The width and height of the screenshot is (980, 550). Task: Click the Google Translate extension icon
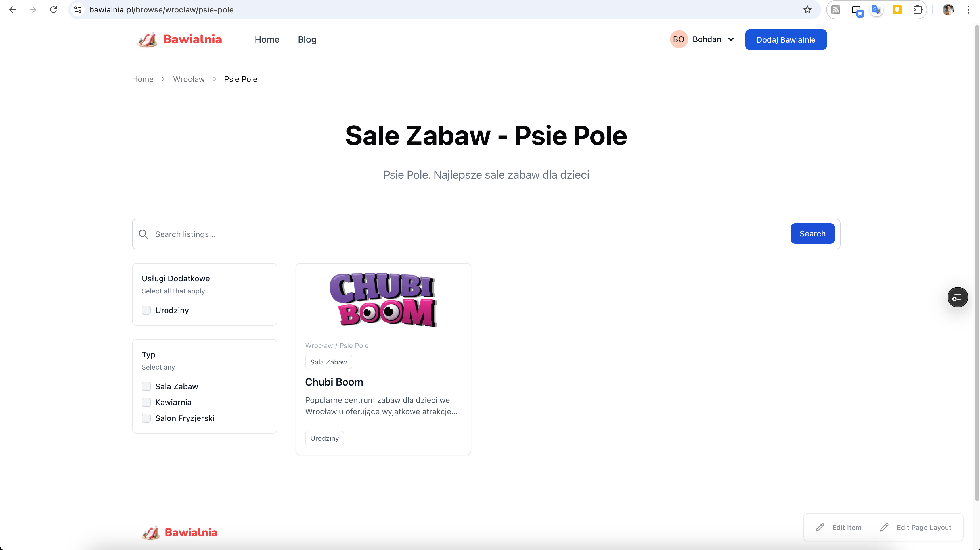click(x=876, y=9)
